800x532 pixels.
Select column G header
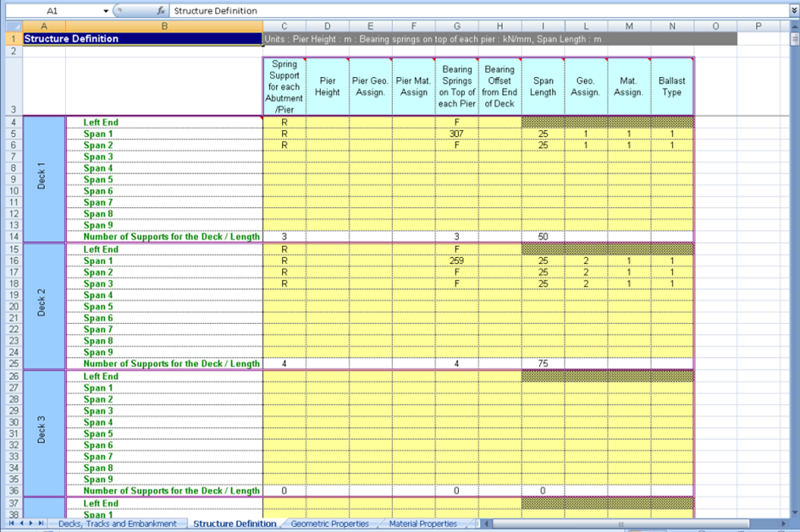[457, 26]
